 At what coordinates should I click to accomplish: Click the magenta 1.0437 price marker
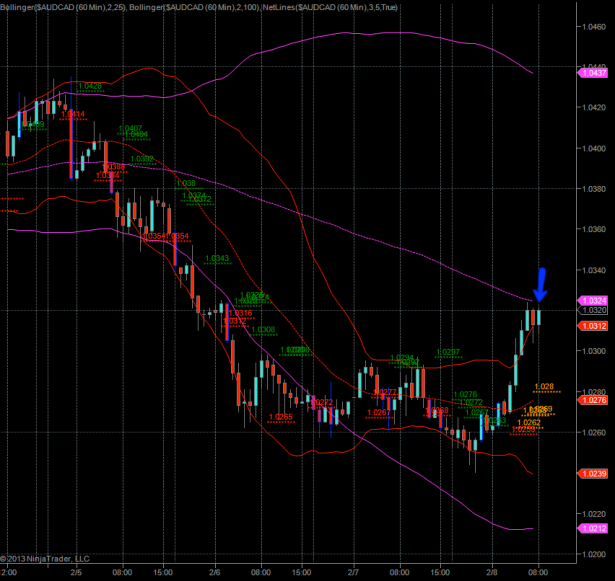pyautogui.click(x=593, y=72)
